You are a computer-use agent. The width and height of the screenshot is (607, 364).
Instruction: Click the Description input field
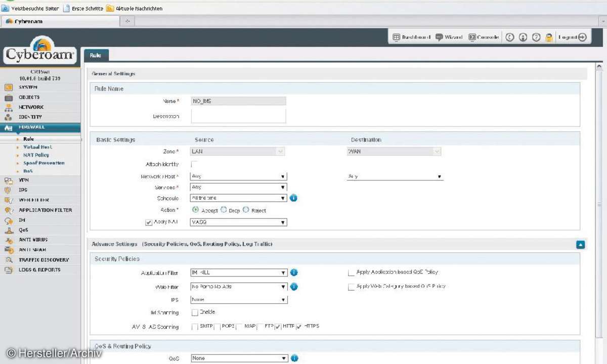(x=238, y=116)
